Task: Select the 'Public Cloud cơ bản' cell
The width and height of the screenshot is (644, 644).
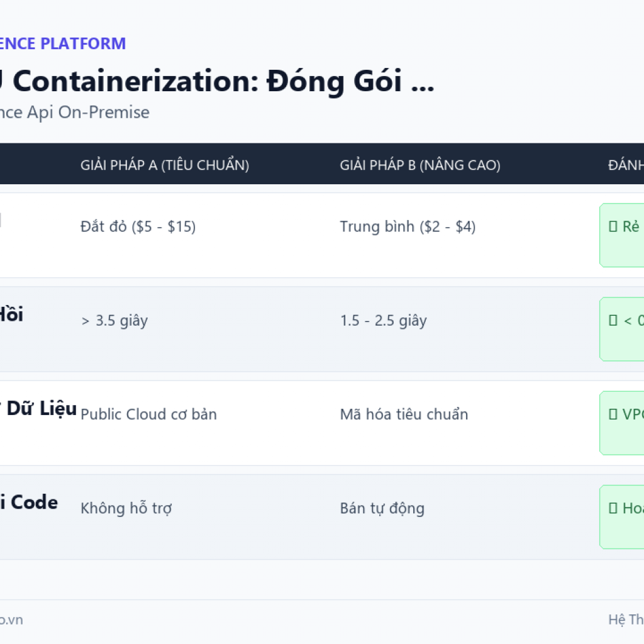Action: pyautogui.click(x=148, y=414)
